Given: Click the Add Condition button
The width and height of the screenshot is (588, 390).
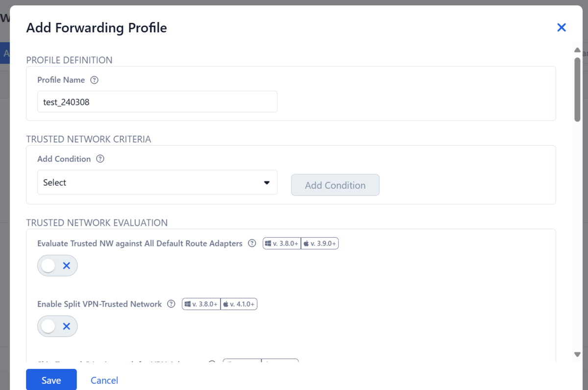Looking at the screenshot, I should [x=335, y=185].
